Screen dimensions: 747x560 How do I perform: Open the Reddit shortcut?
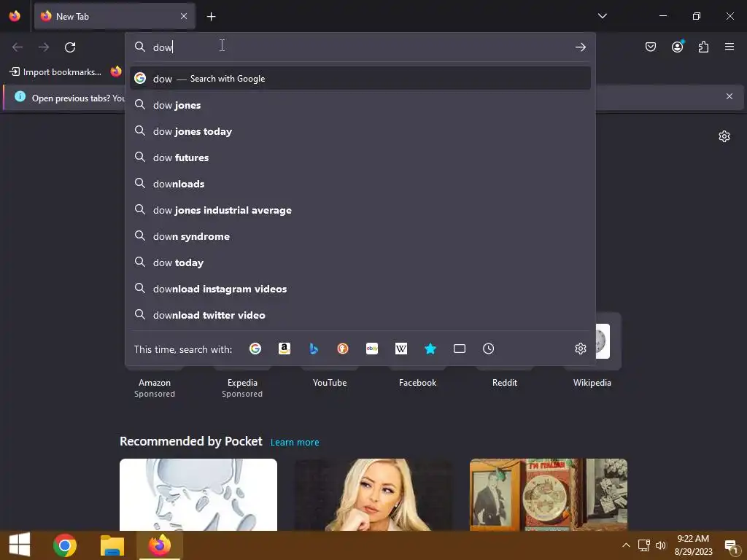tap(505, 382)
